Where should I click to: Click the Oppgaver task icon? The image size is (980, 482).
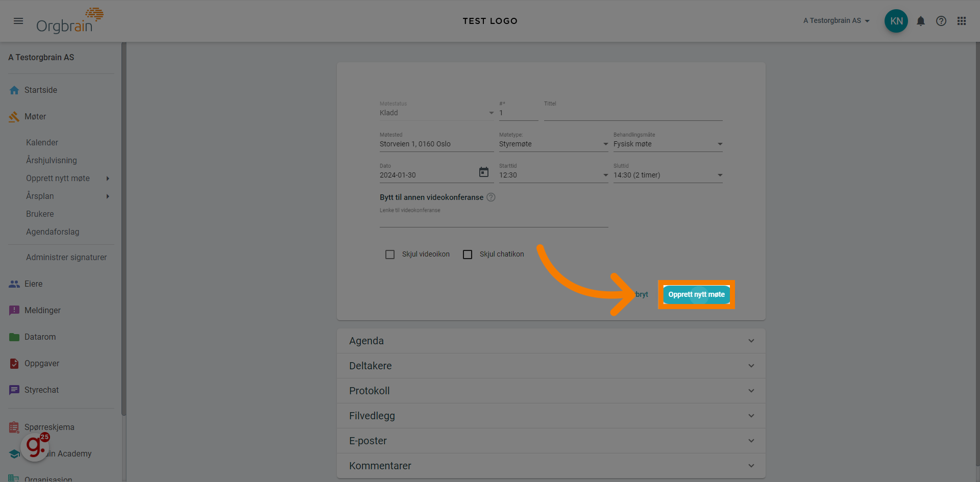coord(14,363)
